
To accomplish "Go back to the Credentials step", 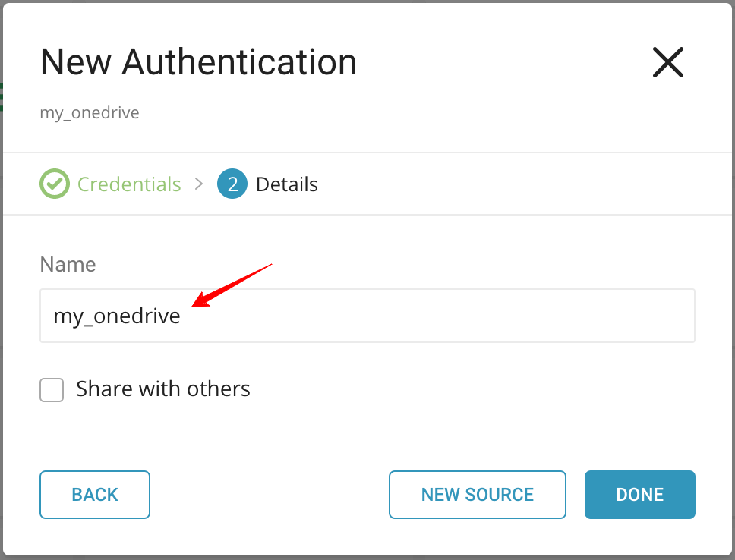I will point(95,495).
